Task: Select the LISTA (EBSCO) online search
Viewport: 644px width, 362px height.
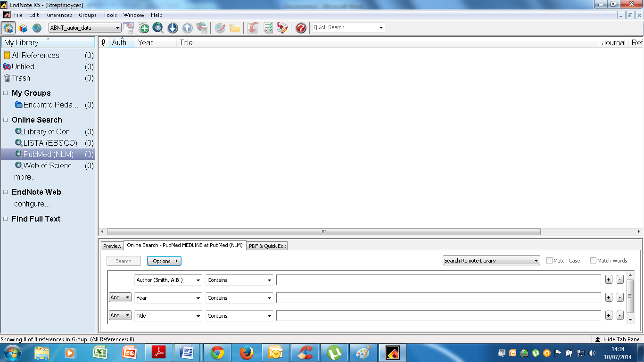Action: click(48, 143)
